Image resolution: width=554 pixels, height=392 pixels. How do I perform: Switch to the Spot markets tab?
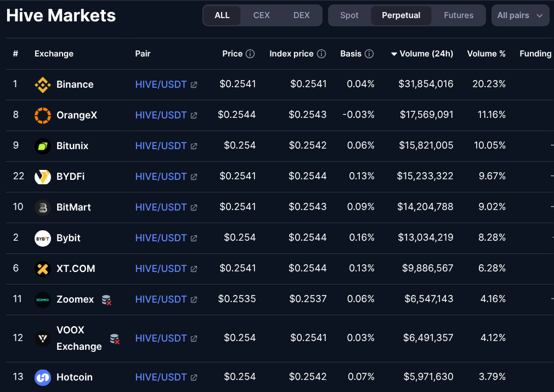coord(349,15)
